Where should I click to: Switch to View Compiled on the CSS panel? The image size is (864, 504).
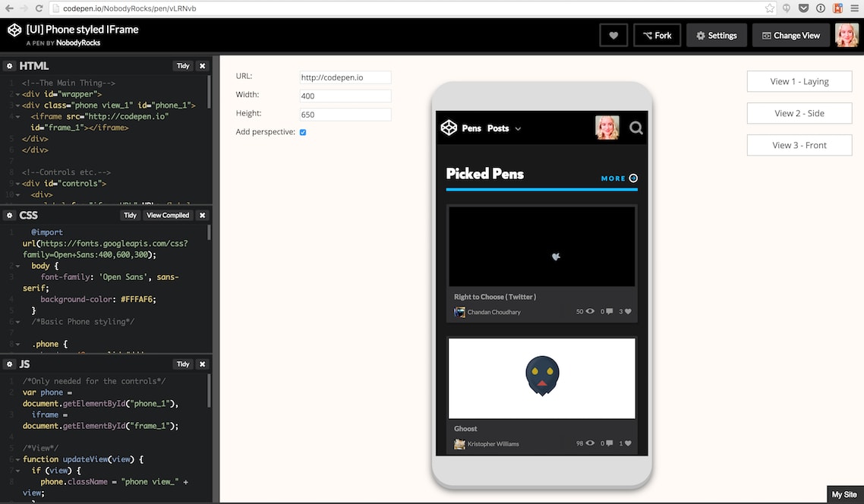tap(167, 215)
